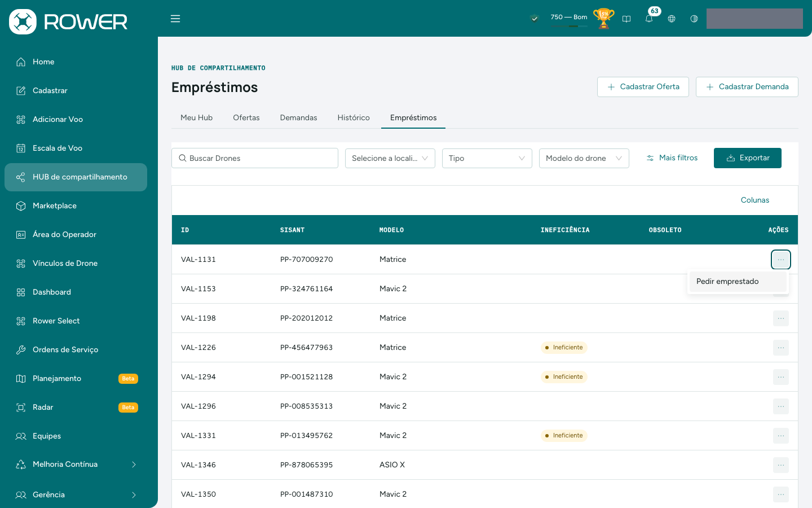The height and width of the screenshot is (508, 812).
Task: Open the Selecione a localização dropdown
Action: point(390,158)
